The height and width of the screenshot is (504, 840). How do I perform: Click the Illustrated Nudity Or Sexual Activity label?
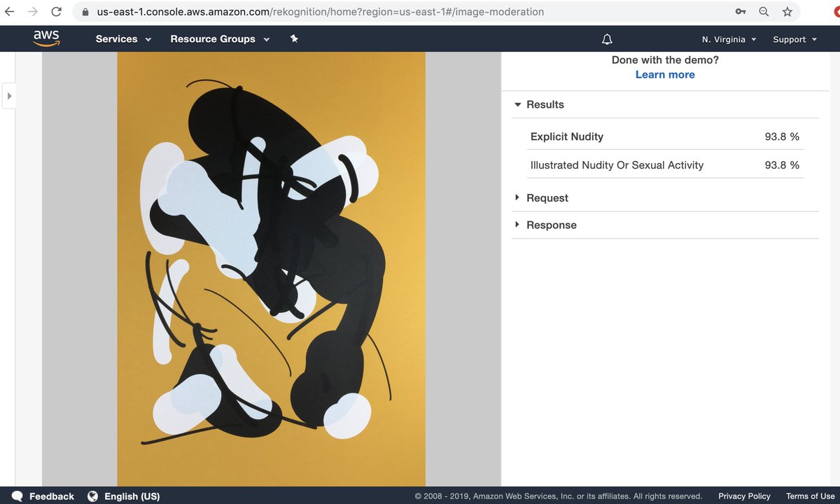point(617,165)
